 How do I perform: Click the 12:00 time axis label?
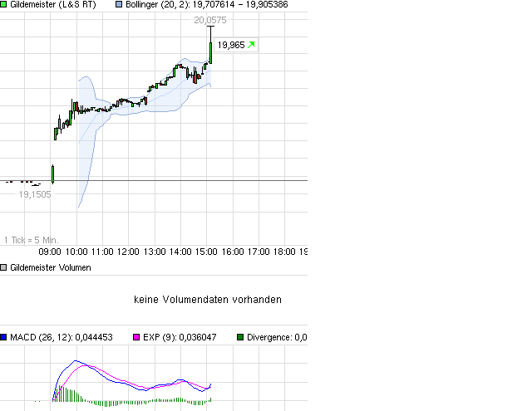pos(128,252)
